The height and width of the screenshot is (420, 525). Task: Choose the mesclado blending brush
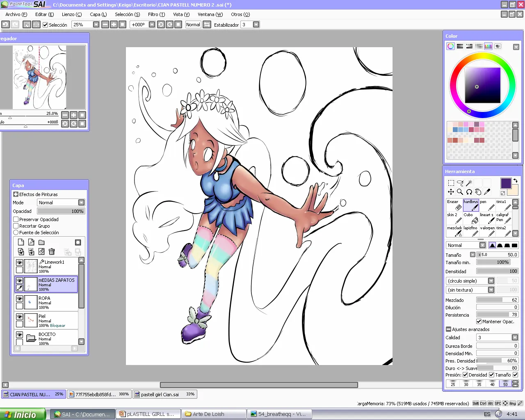pos(454,231)
